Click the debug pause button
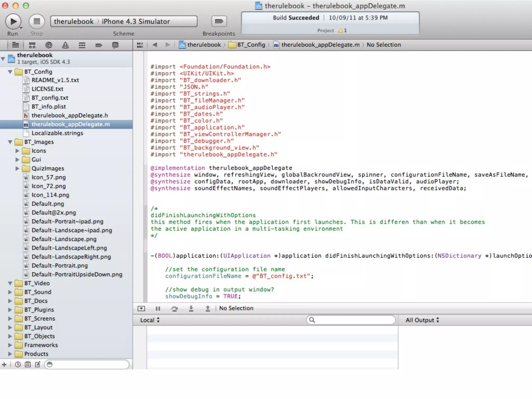 [158, 308]
